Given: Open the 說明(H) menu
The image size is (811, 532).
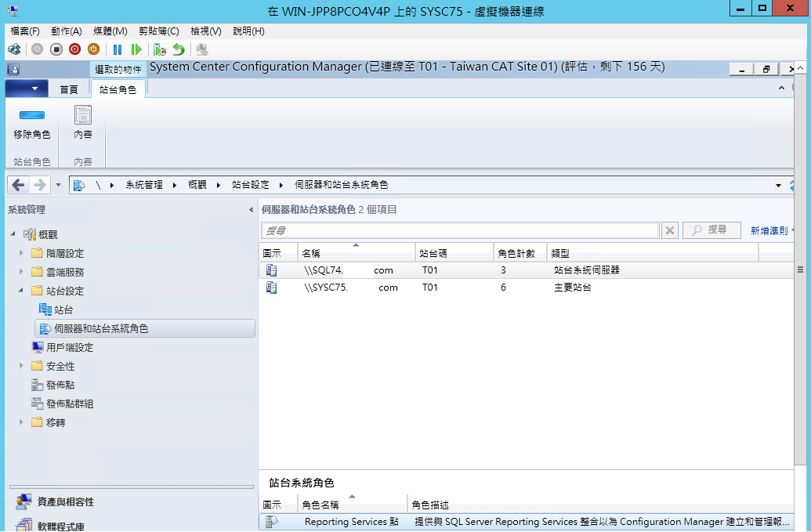Looking at the screenshot, I should (248, 31).
